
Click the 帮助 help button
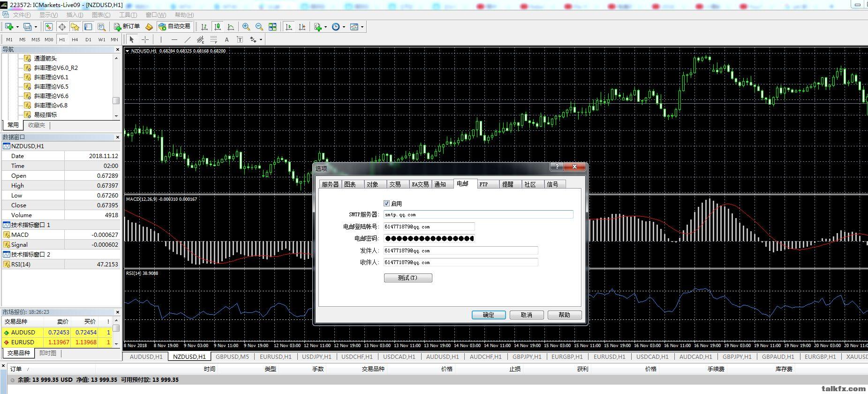tap(565, 315)
